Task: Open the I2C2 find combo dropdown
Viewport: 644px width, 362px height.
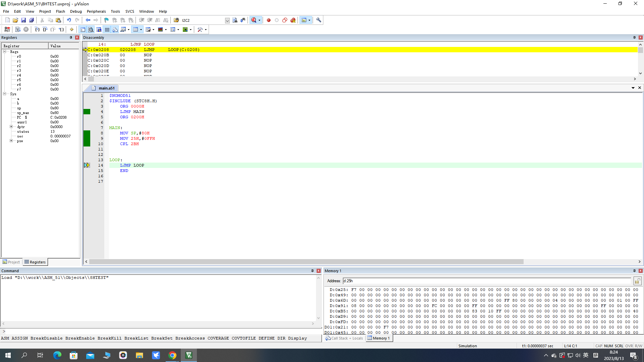Action: click(x=227, y=20)
